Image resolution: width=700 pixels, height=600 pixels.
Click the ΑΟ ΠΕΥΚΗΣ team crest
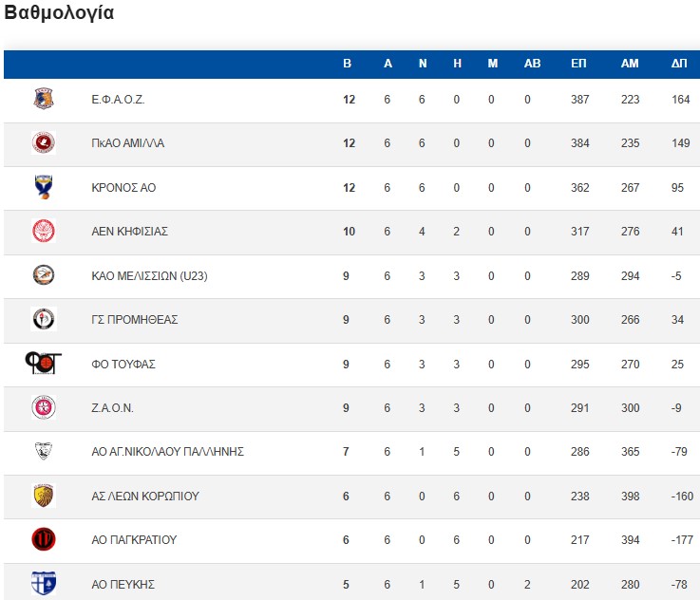tap(44, 583)
